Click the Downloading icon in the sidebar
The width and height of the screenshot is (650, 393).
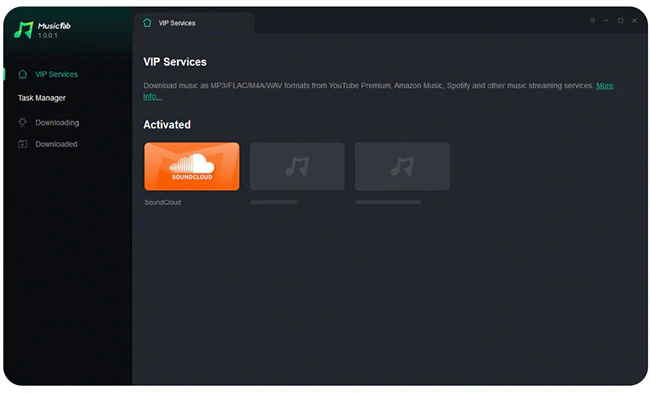click(x=22, y=122)
